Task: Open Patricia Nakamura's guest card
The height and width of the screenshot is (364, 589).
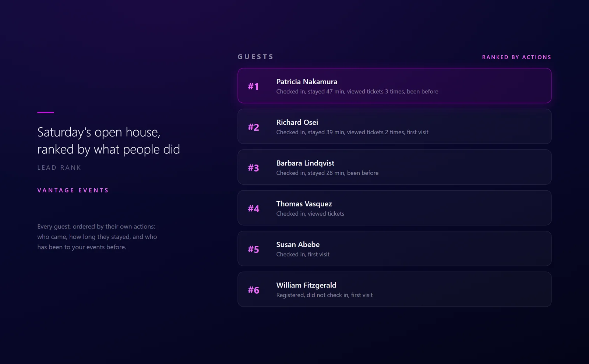Action: [394, 85]
